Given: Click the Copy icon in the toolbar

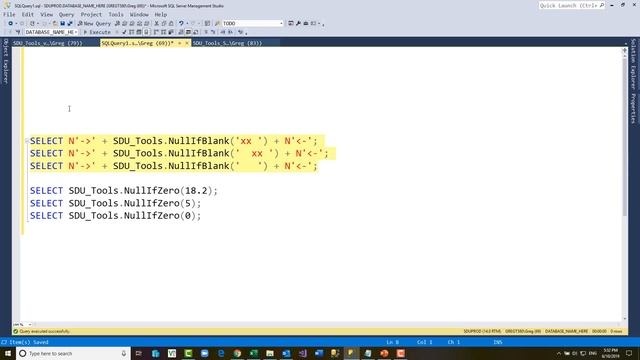Looking at the screenshot, I should (x=164, y=23).
